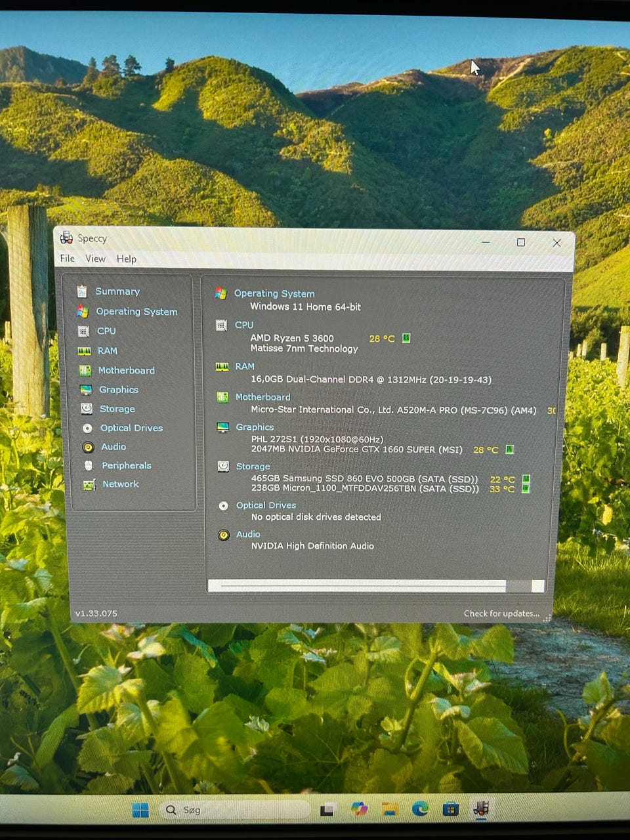This screenshot has height=840, width=630.
Task: Click No optical disk drives detected text
Action: [316, 517]
